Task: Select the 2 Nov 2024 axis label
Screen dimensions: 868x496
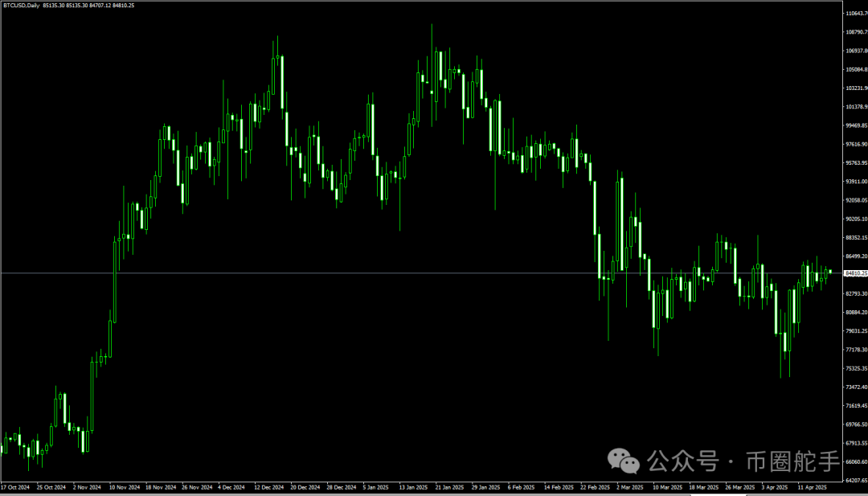Action: click(88, 488)
